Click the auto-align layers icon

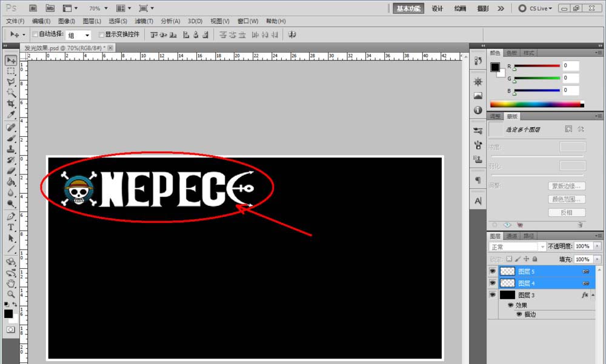pyautogui.click(x=292, y=35)
